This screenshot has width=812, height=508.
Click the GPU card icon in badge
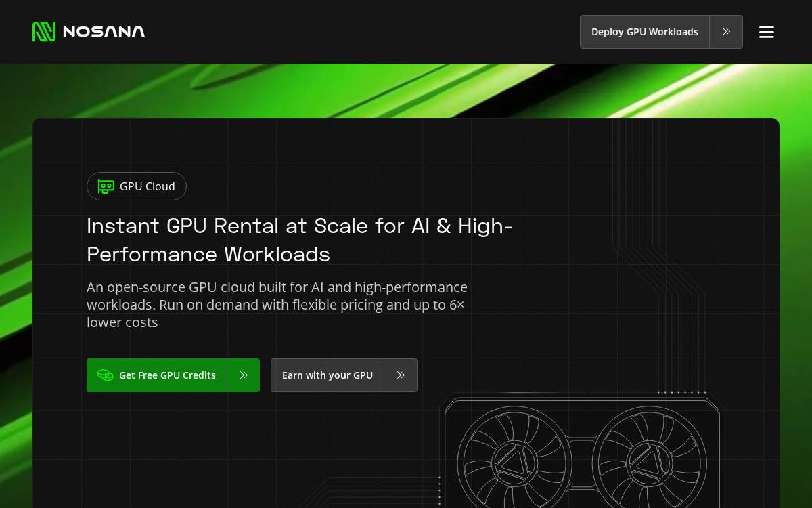tap(106, 186)
